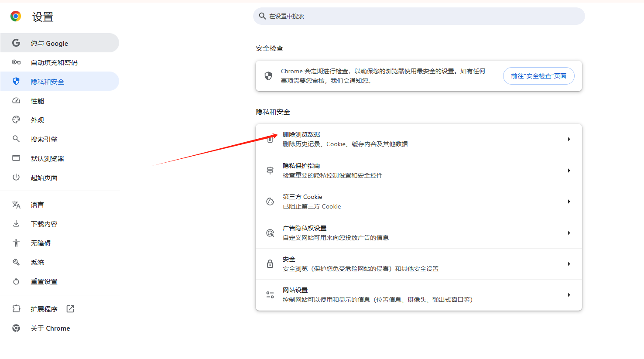
Task: Click the signpost icon for 隐私保护指南
Action: (270, 171)
